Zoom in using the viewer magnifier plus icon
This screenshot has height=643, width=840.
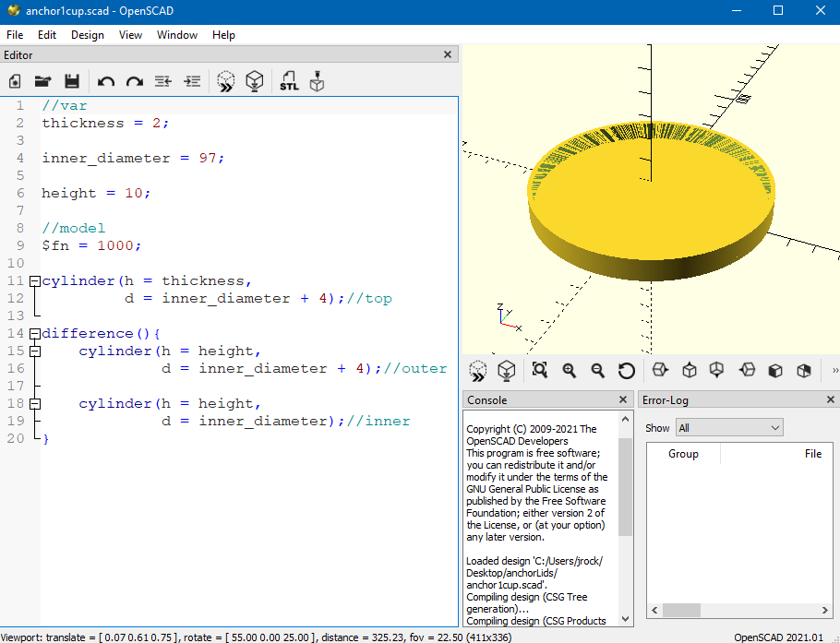pyautogui.click(x=570, y=370)
